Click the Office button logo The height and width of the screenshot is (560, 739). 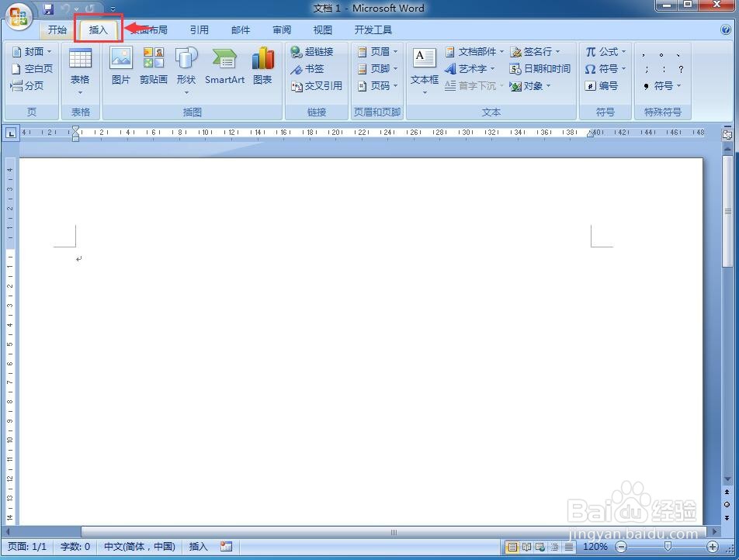[x=19, y=18]
